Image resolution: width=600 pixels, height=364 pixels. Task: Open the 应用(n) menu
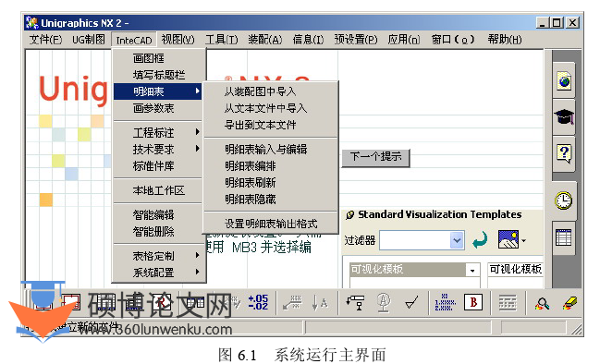pyautogui.click(x=404, y=40)
